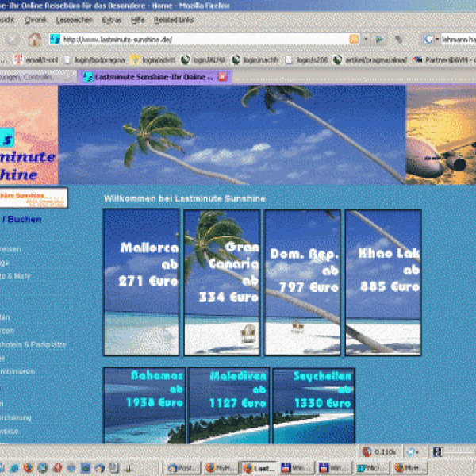
Task: Open the Bahamas ab 1938 Euro offer
Action: [144, 405]
